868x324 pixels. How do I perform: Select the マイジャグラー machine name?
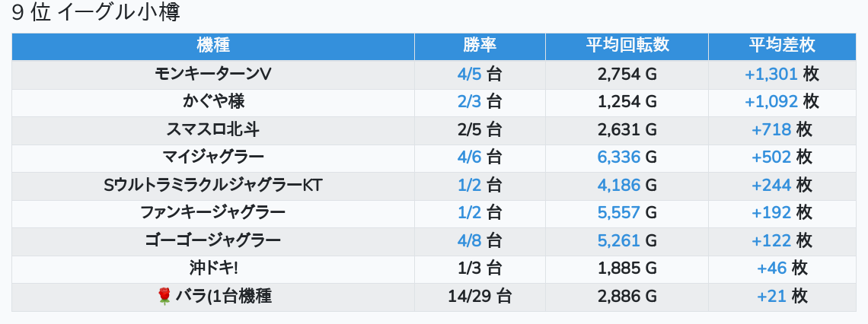[x=213, y=157]
